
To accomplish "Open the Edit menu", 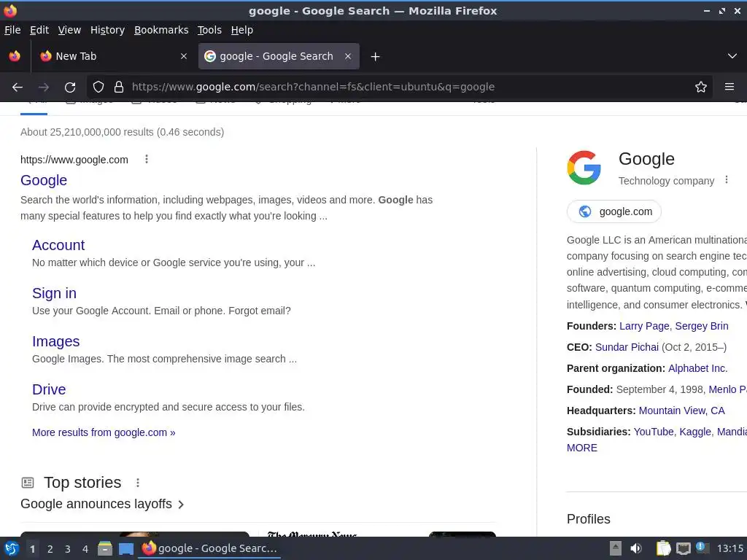I will (39, 30).
